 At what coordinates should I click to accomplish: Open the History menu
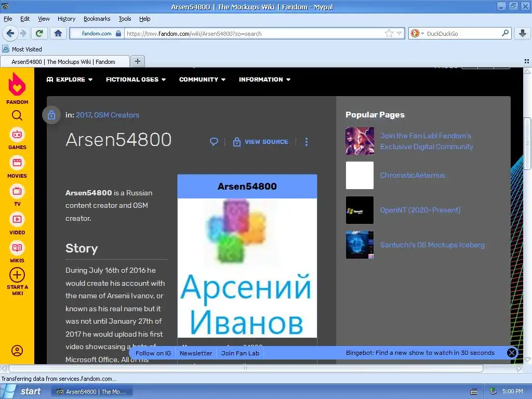point(66,19)
